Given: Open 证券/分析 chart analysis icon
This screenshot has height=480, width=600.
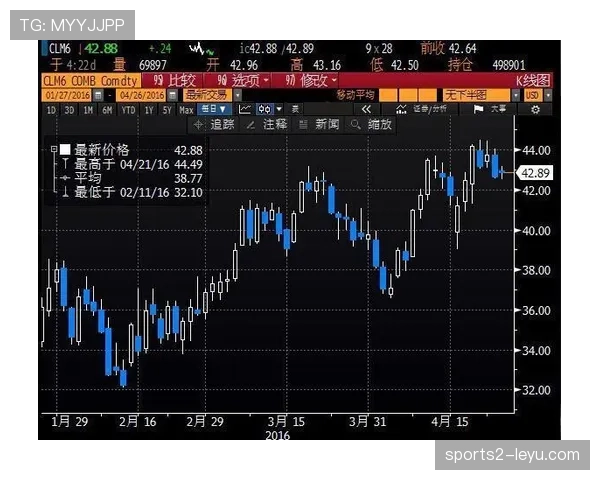Looking at the screenshot, I should (423, 108).
